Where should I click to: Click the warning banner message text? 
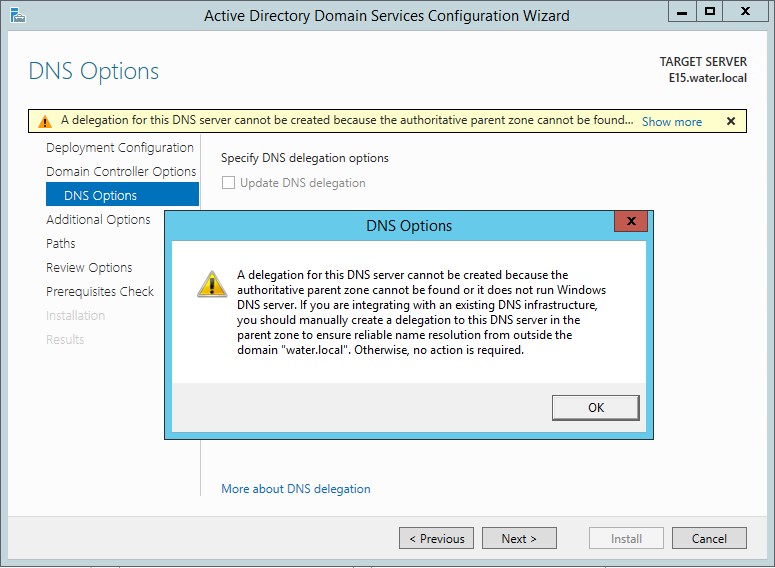pos(347,120)
